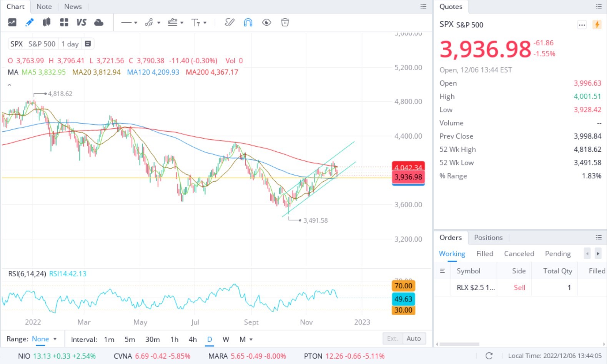
Task: Select the Quotes tab
Action: (451, 7)
